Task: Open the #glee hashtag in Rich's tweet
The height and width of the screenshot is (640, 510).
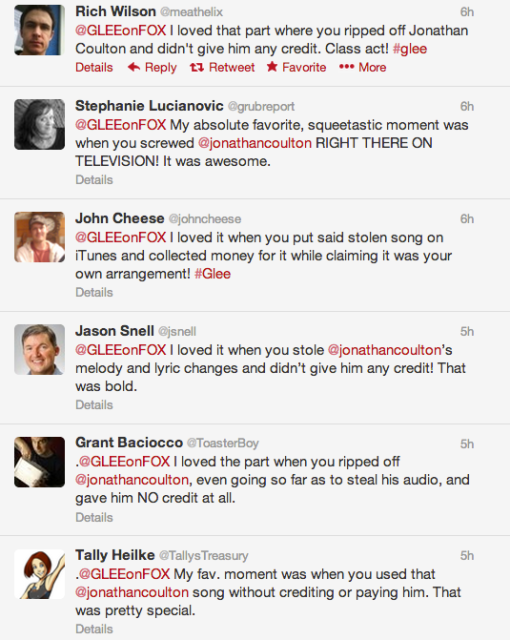Action: click(x=410, y=49)
